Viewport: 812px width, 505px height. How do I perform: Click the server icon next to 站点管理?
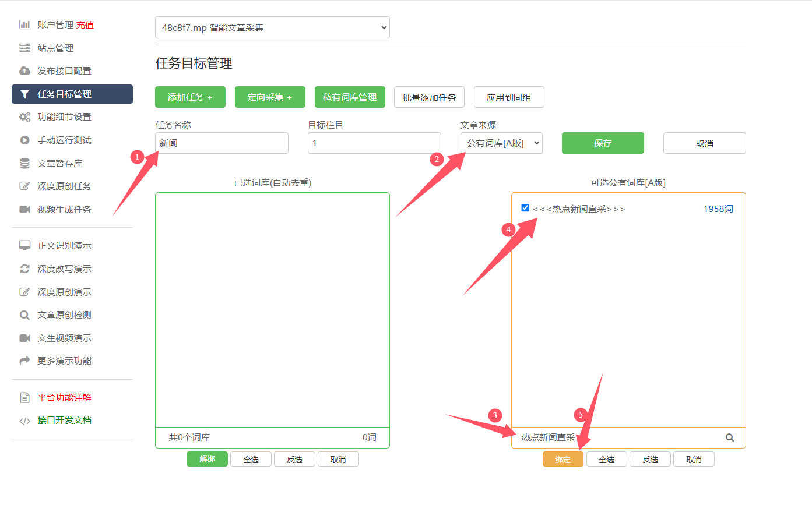point(24,48)
